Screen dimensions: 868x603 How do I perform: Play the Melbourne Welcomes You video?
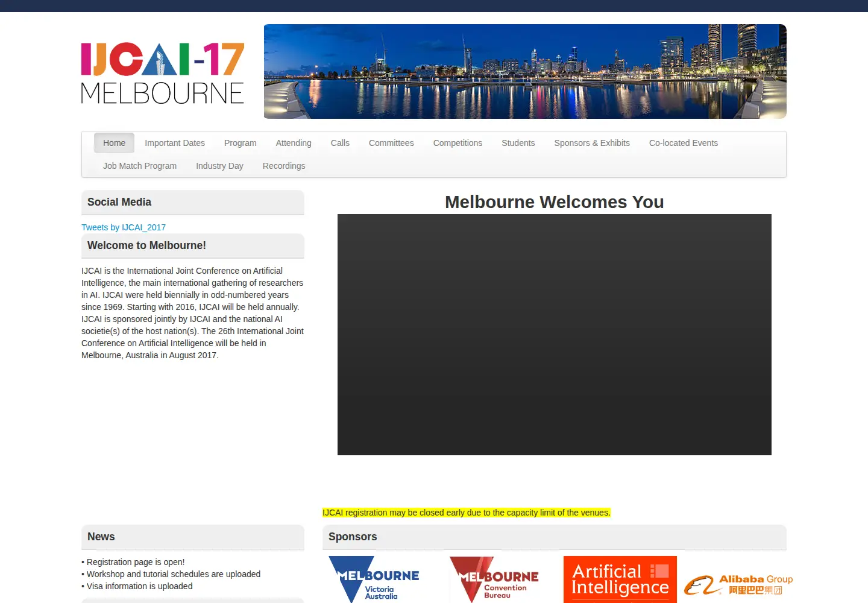555,335
